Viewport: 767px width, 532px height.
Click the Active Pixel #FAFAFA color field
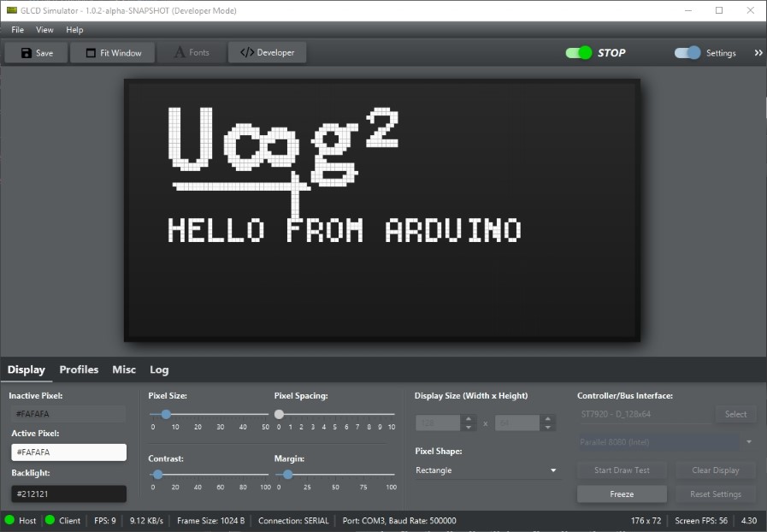click(68, 452)
